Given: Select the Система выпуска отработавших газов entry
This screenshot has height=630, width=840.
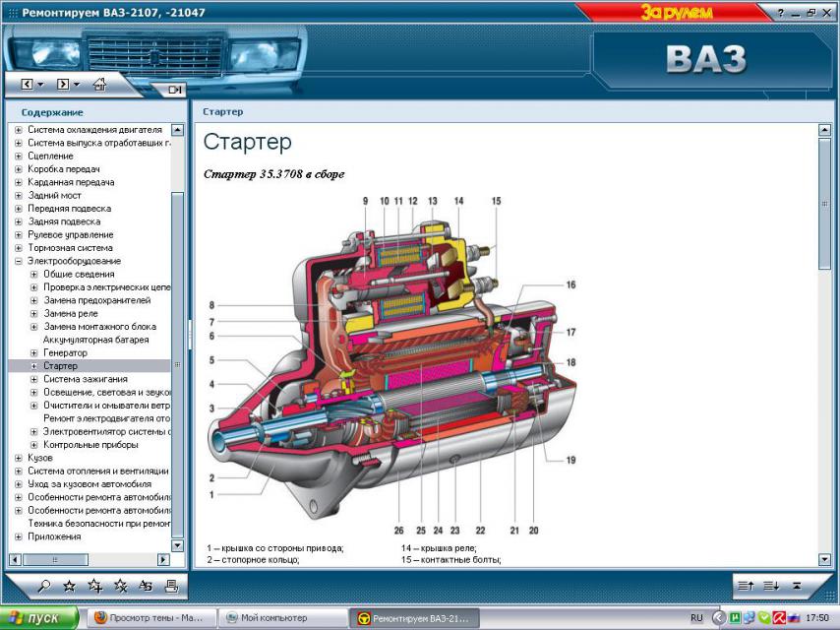Looking at the screenshot, I should coord(99,143).
